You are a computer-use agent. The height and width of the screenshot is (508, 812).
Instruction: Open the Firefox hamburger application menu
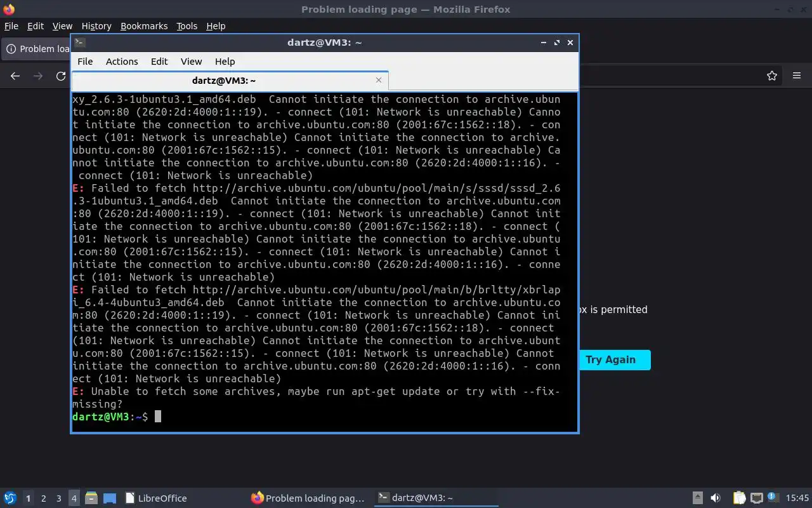797,76
